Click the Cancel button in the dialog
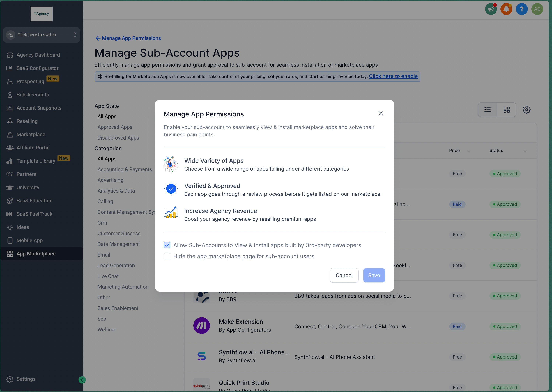This screenshot has height=392, width=552. [x=344, y=276]
